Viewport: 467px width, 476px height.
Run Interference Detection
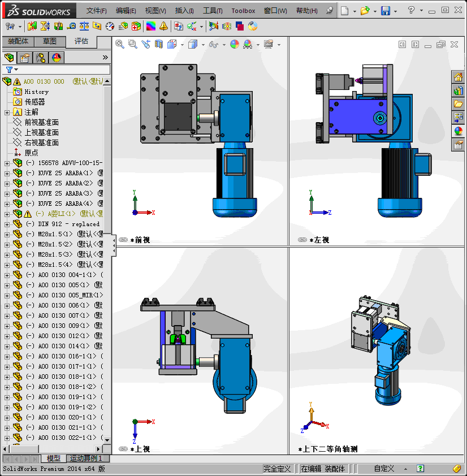[x=32, y=27]
